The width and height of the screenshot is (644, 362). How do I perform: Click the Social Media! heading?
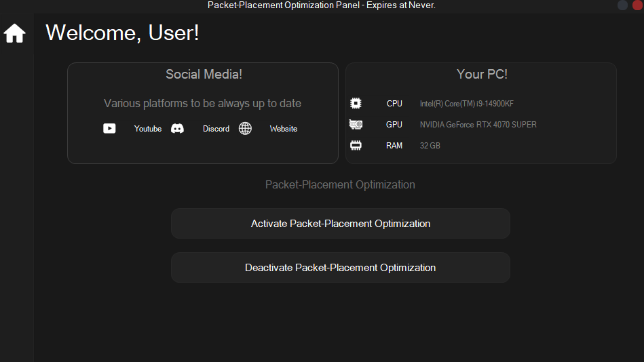[204, 75]
